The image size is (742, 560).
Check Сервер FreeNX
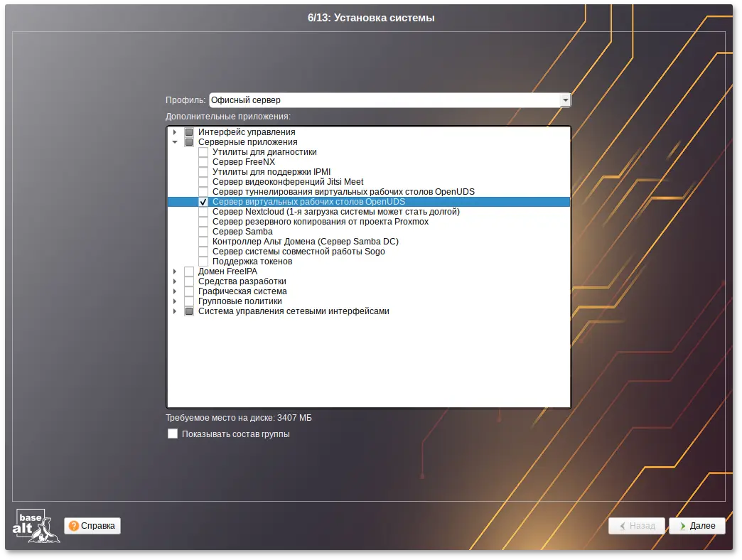point(203,161)
